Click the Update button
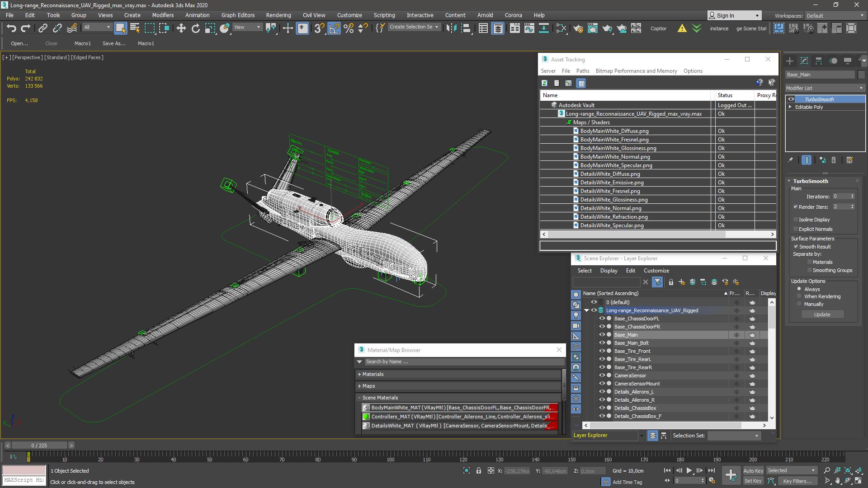 click(x=822, y=314)
